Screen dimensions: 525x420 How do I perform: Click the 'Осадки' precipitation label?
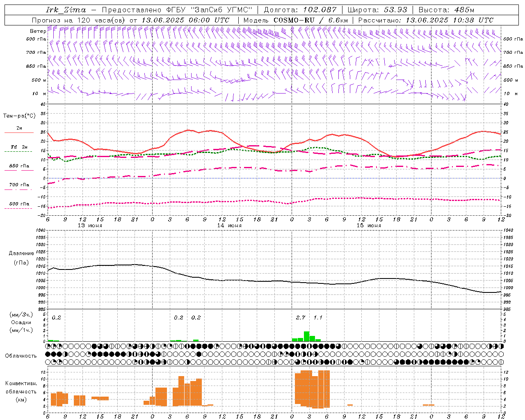(21, 322)
